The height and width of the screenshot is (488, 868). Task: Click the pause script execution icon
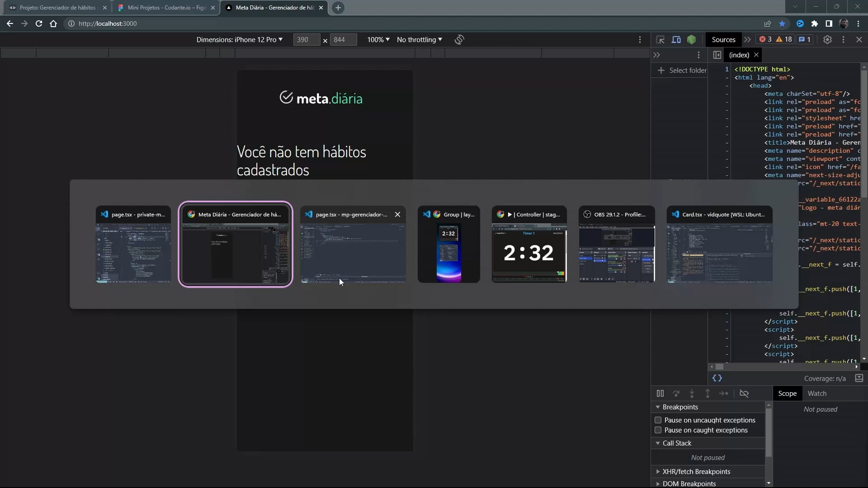tap(660, 394)
